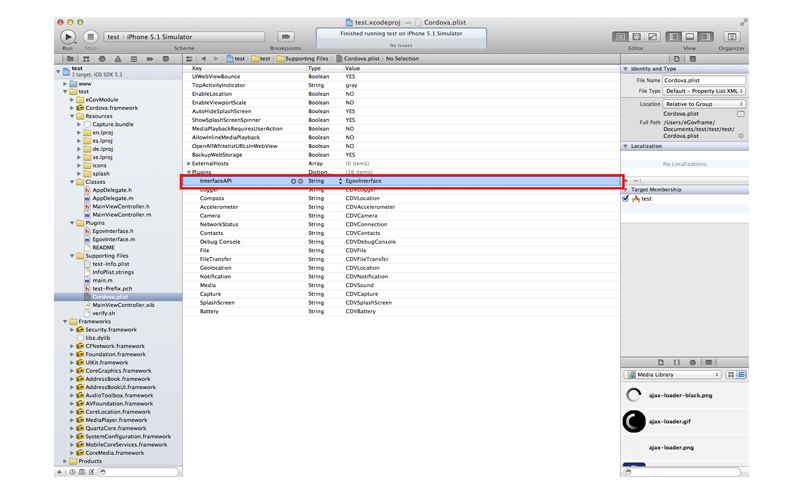This screenshot has height=500, width=800.
Task: Open the Organizer window
Action: point(731,37)
